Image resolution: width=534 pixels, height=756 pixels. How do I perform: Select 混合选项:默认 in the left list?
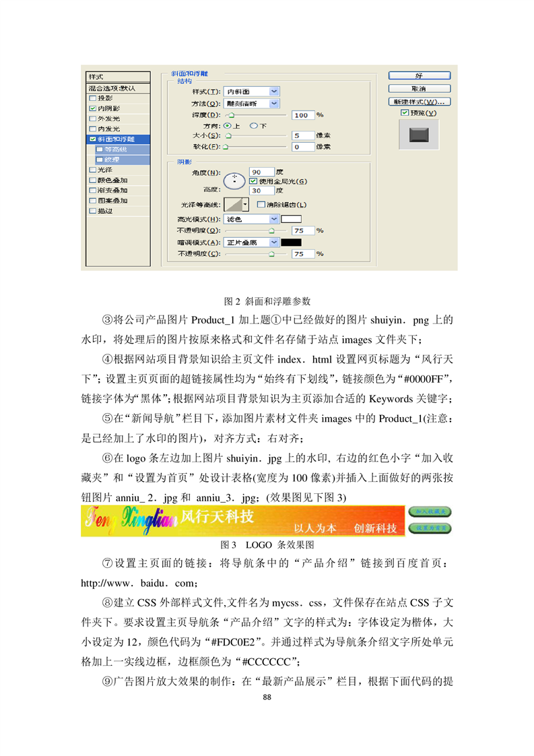(x=118, y=88)
